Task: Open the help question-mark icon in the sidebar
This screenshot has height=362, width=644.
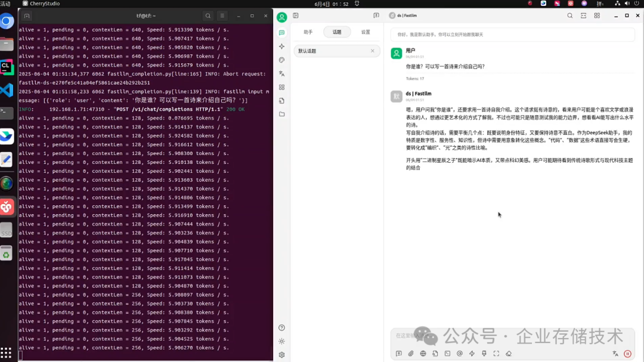Action: [281, 328]
